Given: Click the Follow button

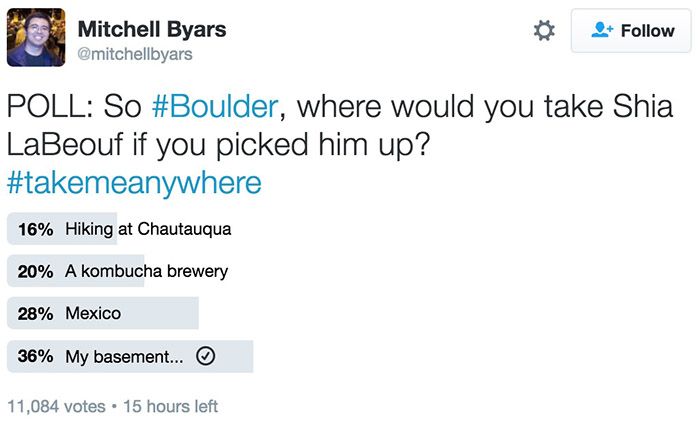Looking at the screenshot, I should (633, 31).
